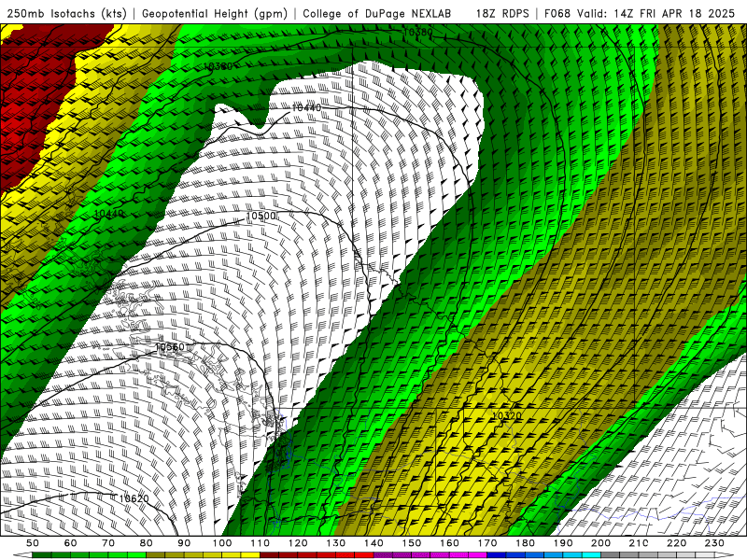The image size is (747, 560).
Task: Click the 200 knot colorbar label
Action: 600,543
